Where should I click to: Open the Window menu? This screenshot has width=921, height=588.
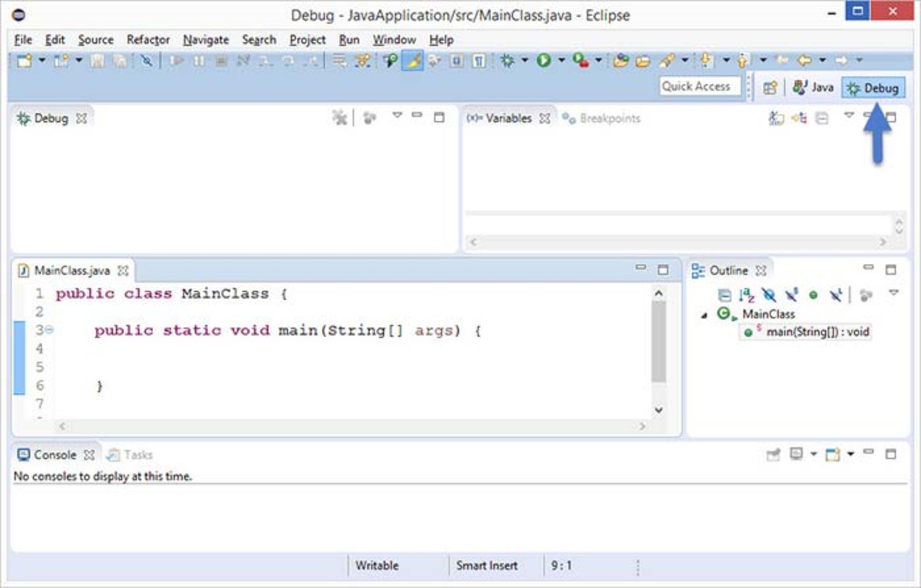[x=394, y=40]
